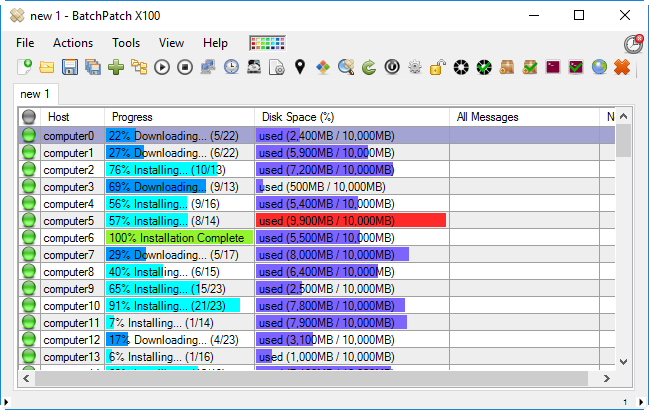Viewport: 649px width, 410px height.
Task: Click the open padlock icon
Action: click(x=437, y=68)
